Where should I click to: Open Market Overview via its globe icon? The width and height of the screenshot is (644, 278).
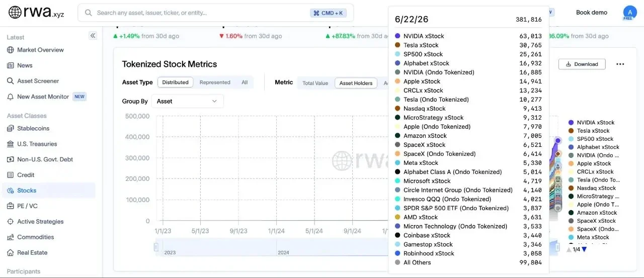(x=11, y=50)
